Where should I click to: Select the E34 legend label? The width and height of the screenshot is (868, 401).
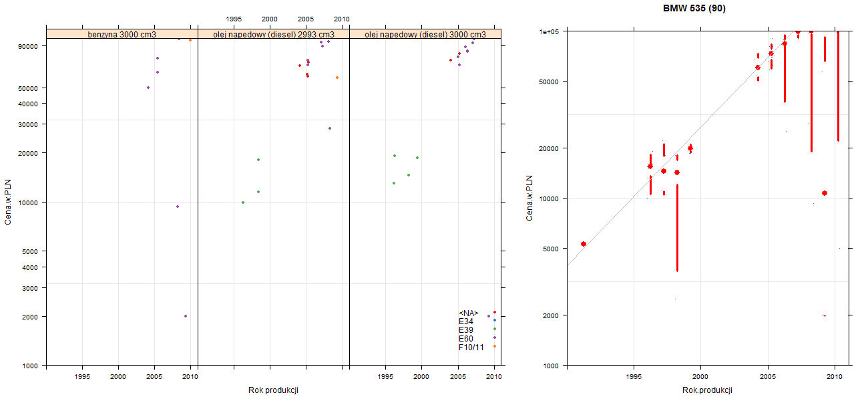(x=465, y=321)
